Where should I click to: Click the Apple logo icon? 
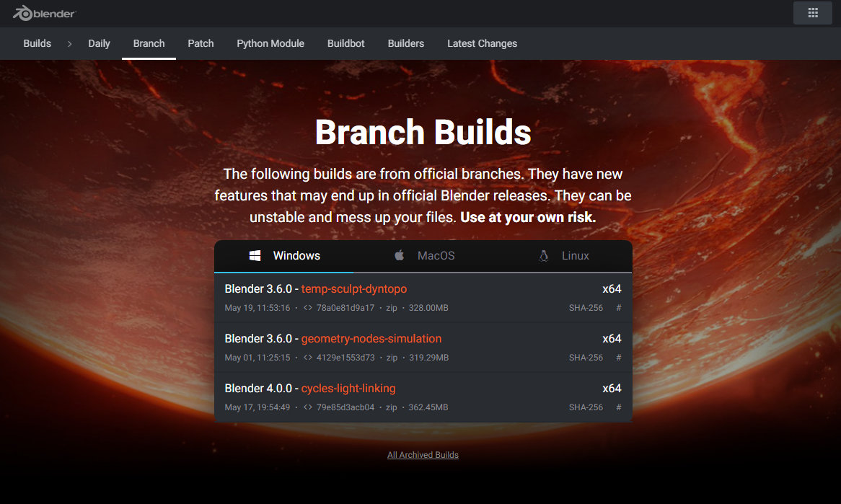click(x=400, y=256)
